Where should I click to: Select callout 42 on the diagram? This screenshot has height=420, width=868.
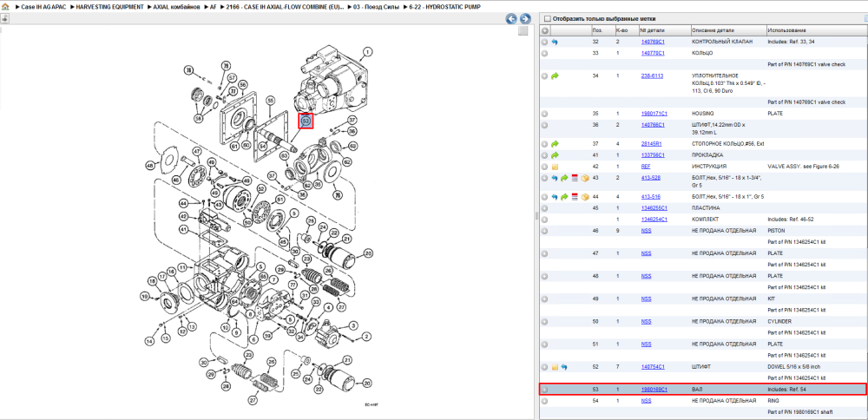tap(183, 216)
